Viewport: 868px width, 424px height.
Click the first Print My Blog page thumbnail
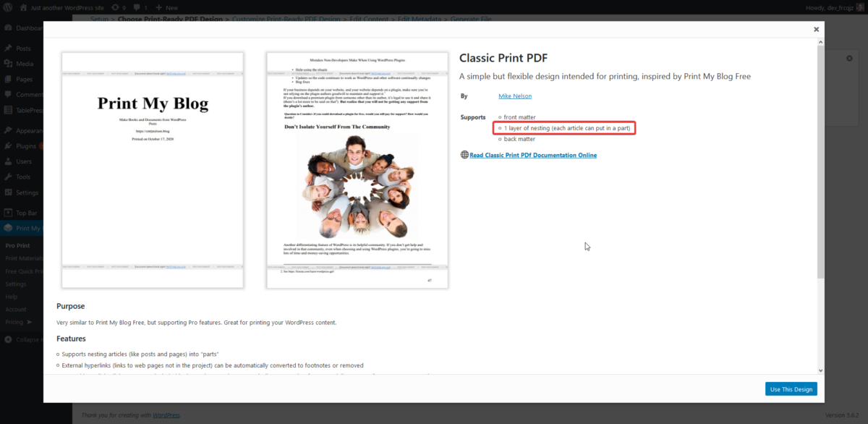152,170
